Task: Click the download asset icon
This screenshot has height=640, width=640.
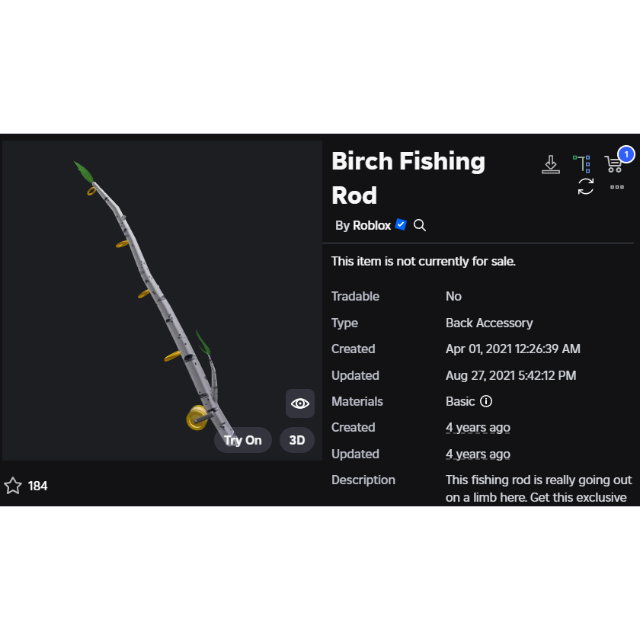Action: point(551,164)
